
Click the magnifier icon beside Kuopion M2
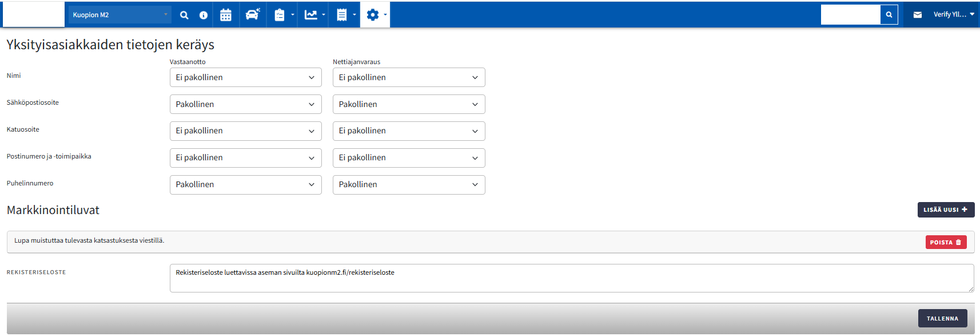point(184,15)
